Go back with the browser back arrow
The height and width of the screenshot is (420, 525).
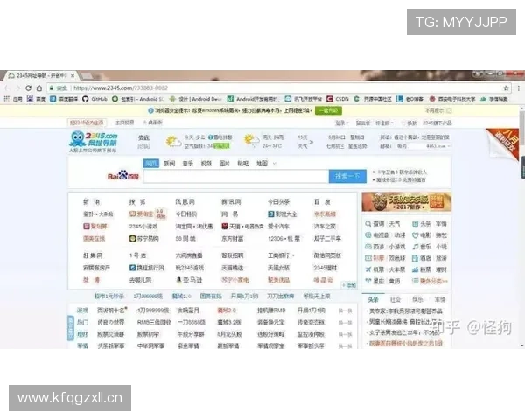(x=7, y=88)
